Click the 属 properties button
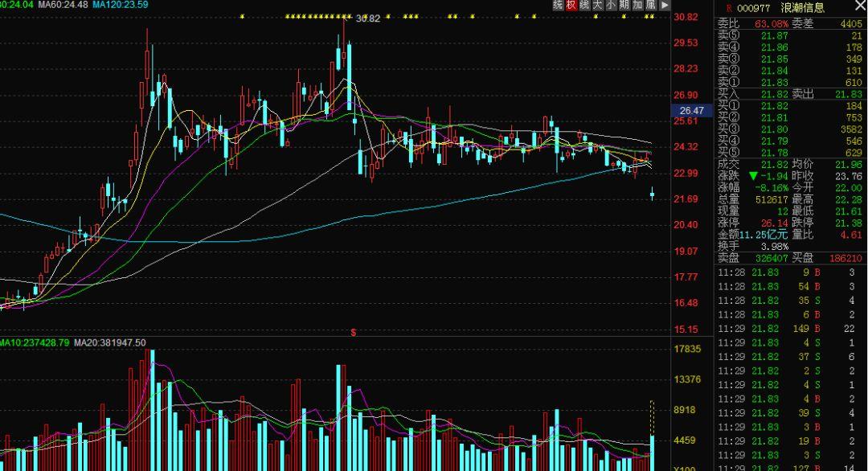Viewport: 868px width, 471px height. tap(651, 5)
